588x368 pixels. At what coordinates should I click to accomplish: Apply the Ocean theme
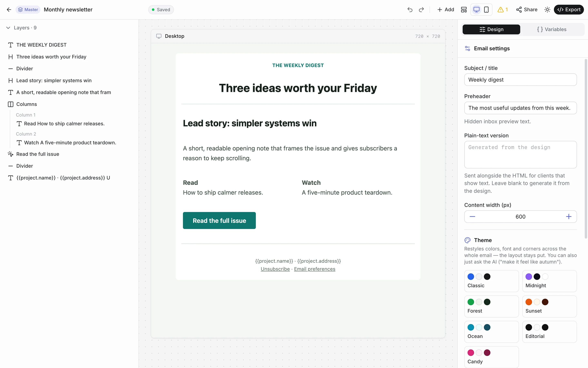point(491,332)
